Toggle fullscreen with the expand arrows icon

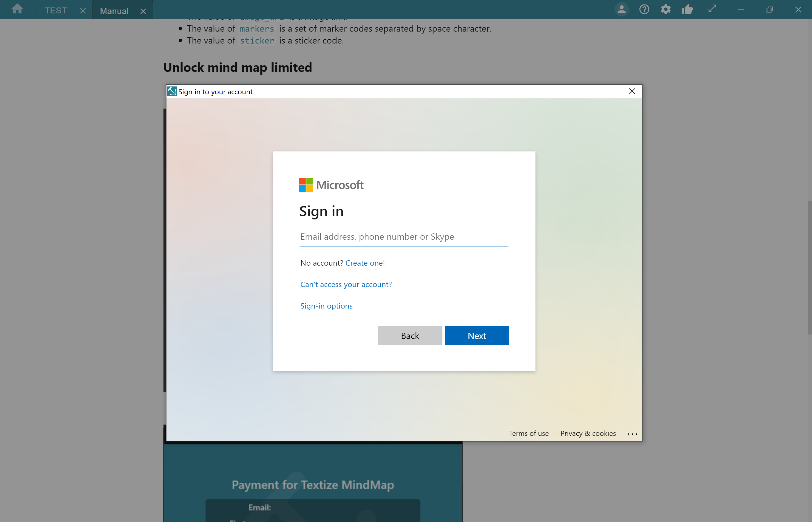point(712,8)
